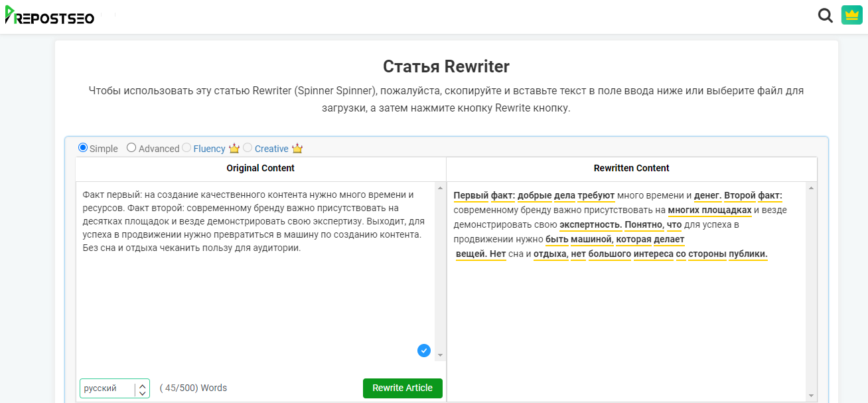This screenshot has height=403, width=868.
Task: Select the Advanced rewrite mode
Action: click(131, 148)
